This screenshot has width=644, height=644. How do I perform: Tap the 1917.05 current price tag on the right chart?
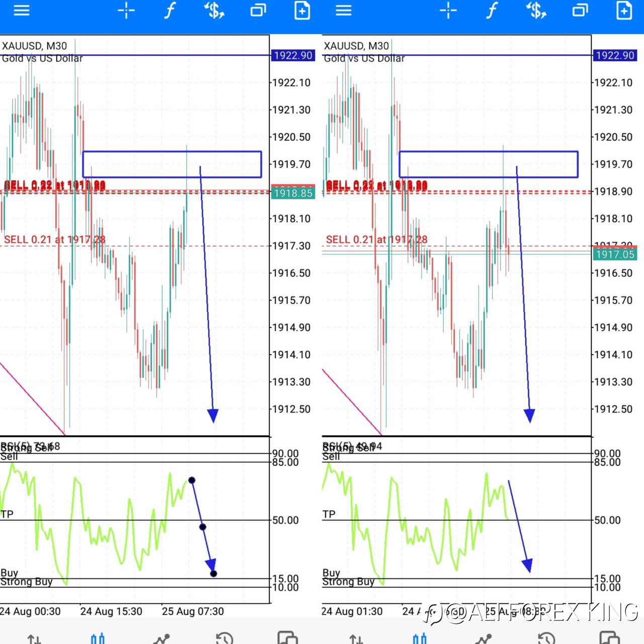(x=615, y=254)
